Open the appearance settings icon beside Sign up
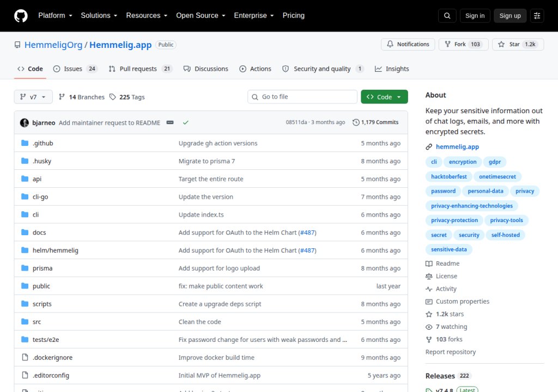 click(537, 16)
